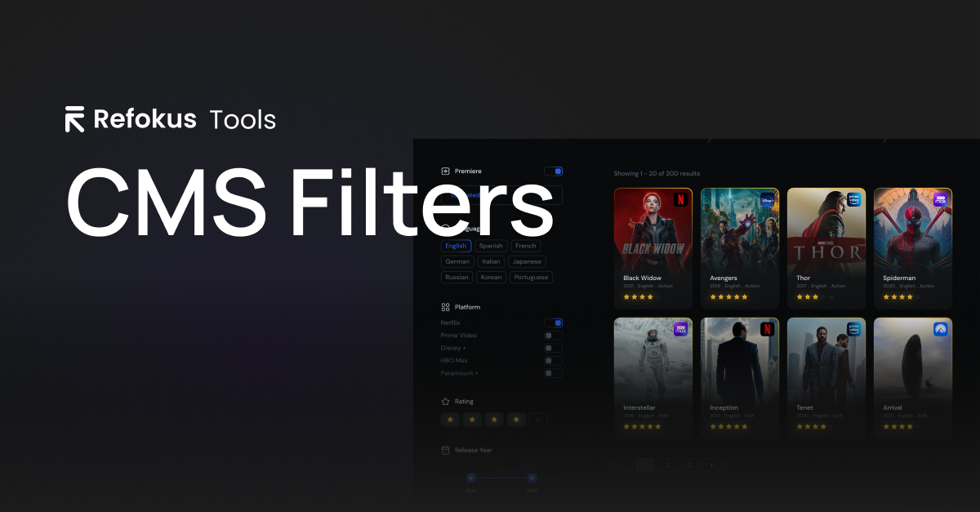Turn off the Netflix platform toggle
980x512 pixels.
coord(555,322)
